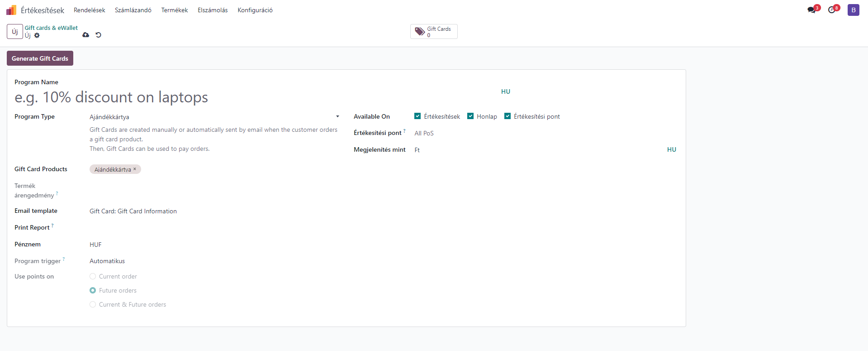Screen dimensions: 868x351
Task: Open the Konfiguráció menu
Action: tap(255, 10)
